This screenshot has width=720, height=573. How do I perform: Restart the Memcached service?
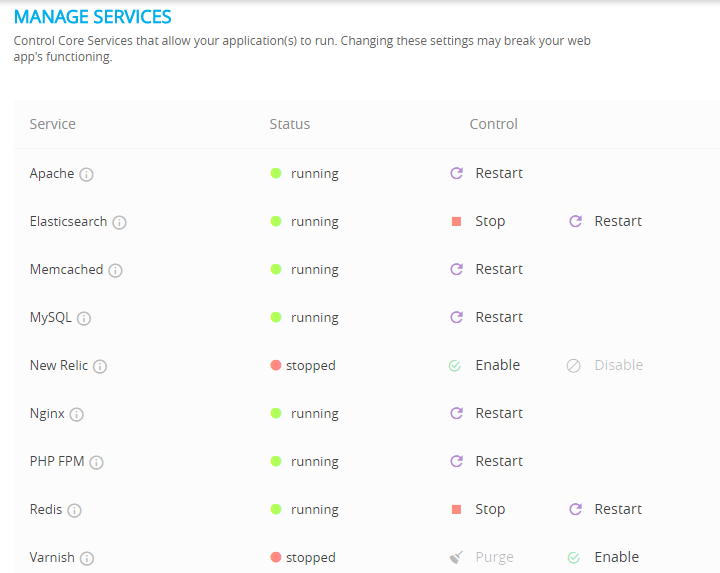tap(487, 269)
